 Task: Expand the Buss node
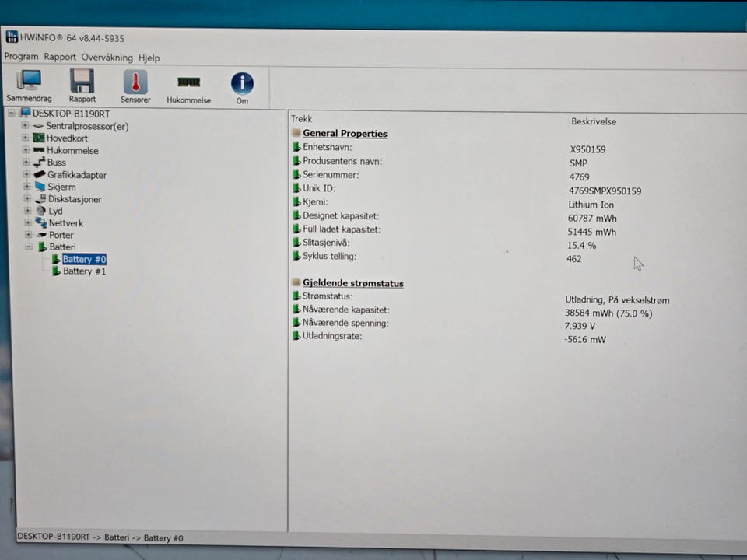click(26, 162)
